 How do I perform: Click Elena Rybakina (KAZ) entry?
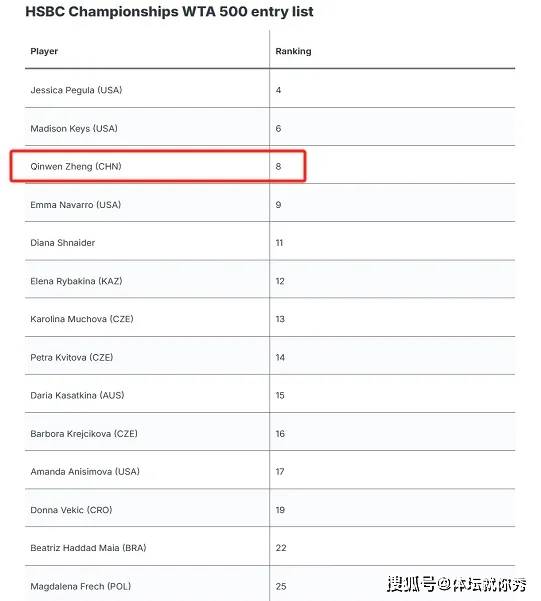pyautogui.click(x=76, y=281)
